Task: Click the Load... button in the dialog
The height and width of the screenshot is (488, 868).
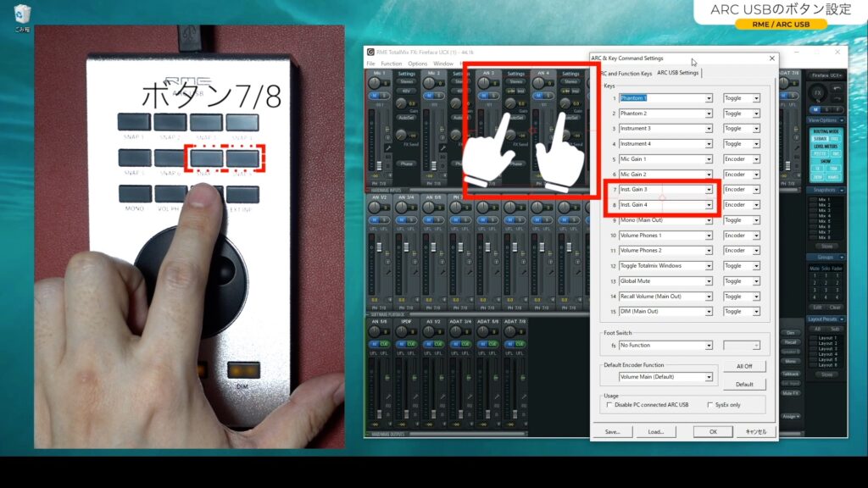Action: 656,431
